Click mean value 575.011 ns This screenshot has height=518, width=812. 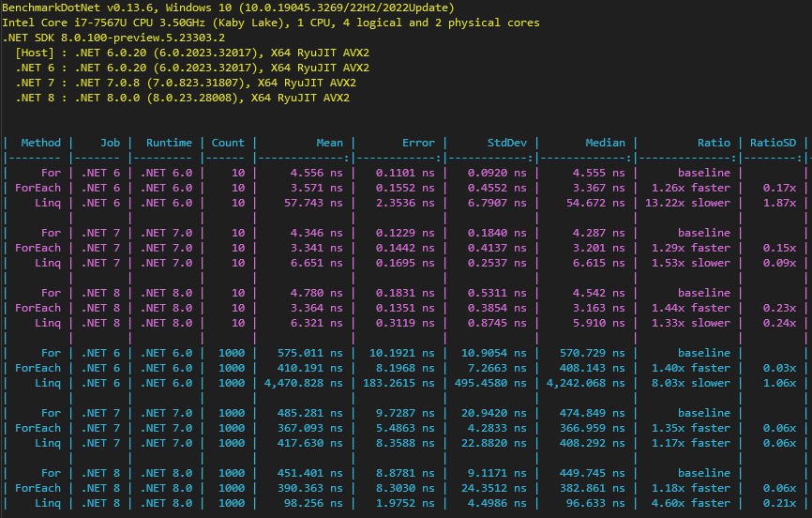coord(309,353)
